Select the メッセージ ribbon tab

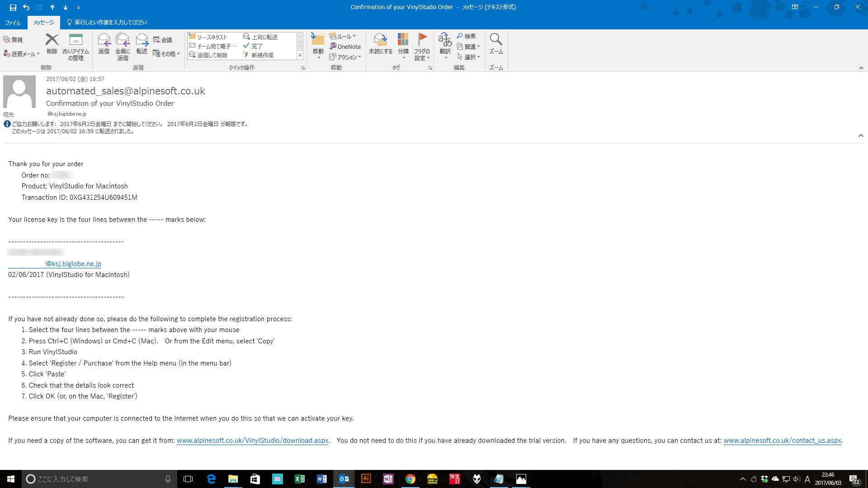[43, 23]
